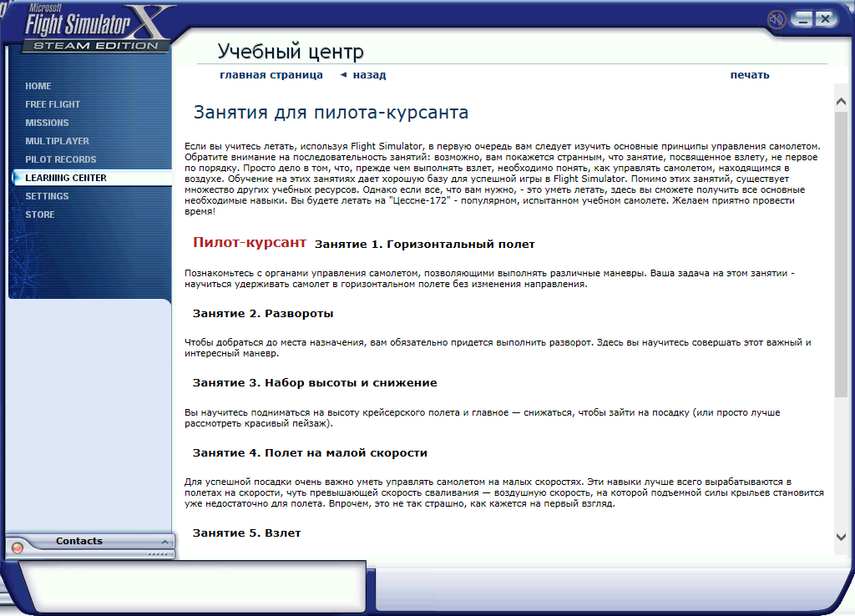
Task: Open Занятие 1. Горизонтальный полет
Action: (425, 245)
